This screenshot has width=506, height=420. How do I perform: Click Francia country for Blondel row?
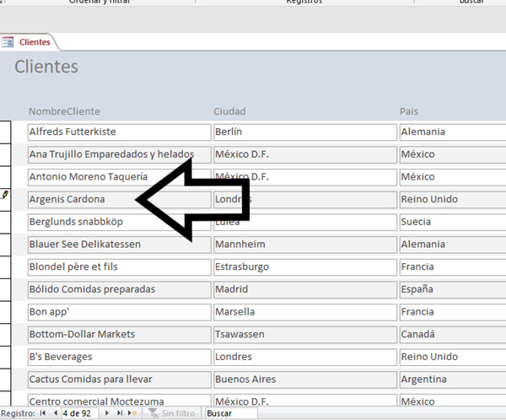453,267
